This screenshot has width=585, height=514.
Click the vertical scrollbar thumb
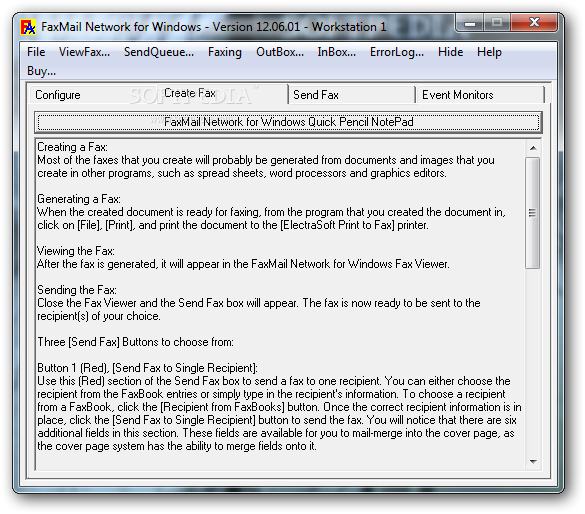532,213
